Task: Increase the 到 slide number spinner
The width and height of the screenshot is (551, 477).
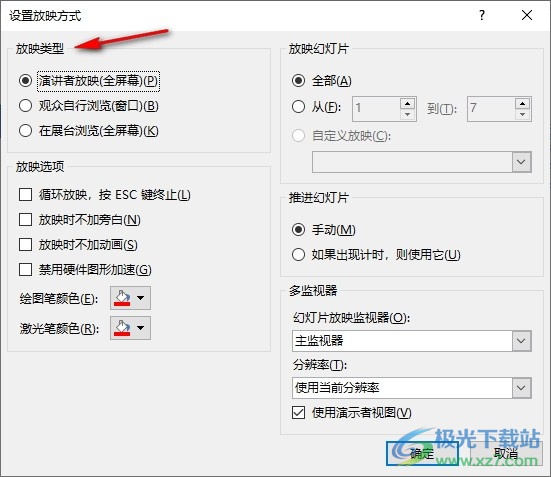Action: 523,104
